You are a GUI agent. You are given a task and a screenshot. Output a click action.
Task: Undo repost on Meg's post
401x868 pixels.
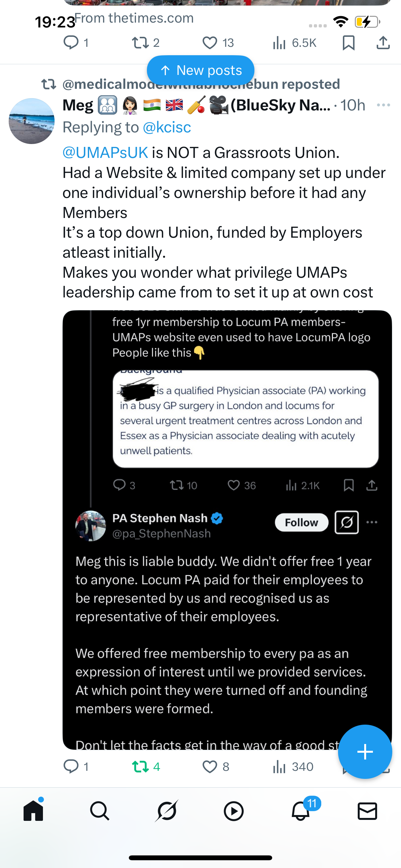pyautogui.click(x=140, y=767)
